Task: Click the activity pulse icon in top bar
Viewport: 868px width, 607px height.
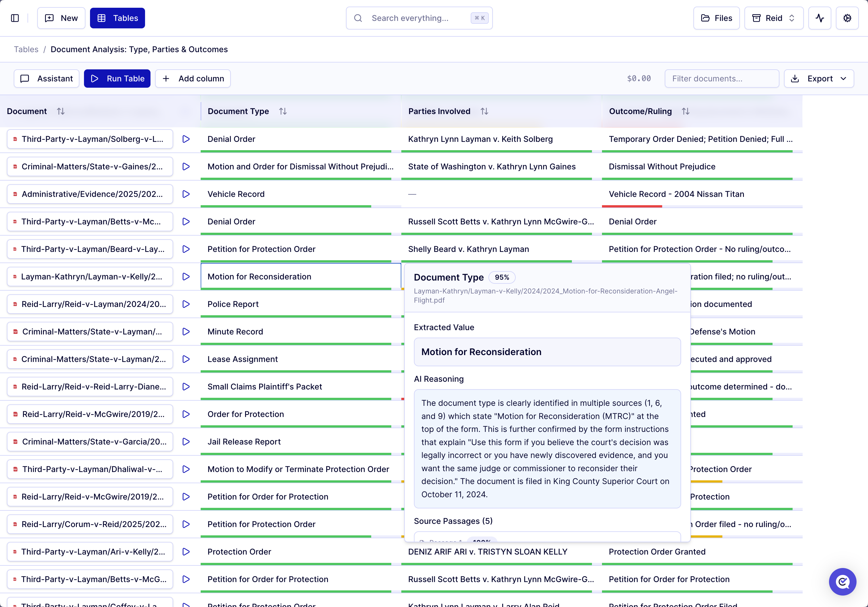Action: pos(820,18)
